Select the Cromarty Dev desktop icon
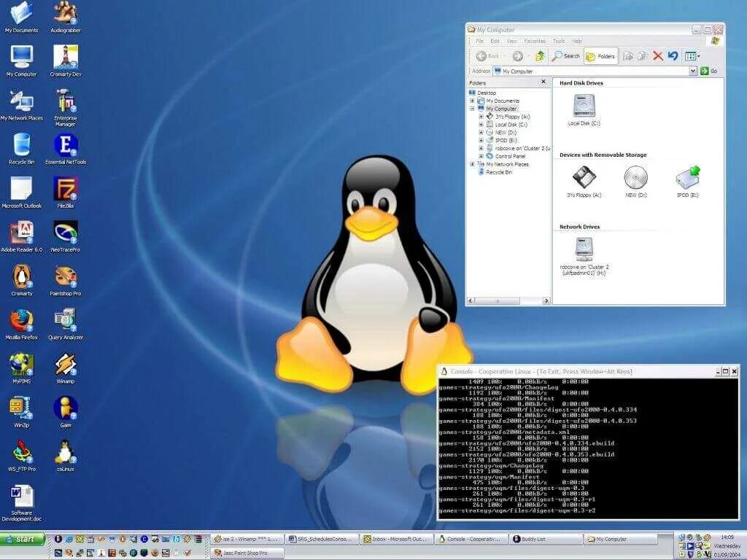 (x=66, y=61)
